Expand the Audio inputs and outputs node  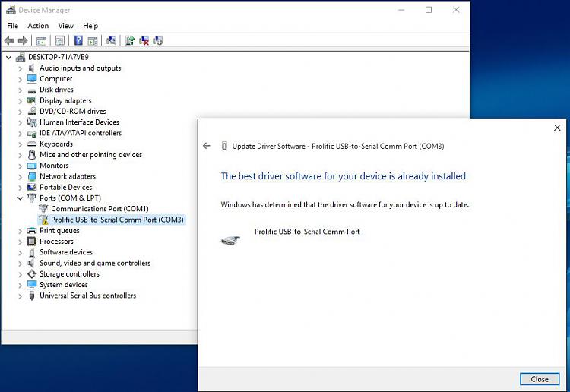coord(20,68)
